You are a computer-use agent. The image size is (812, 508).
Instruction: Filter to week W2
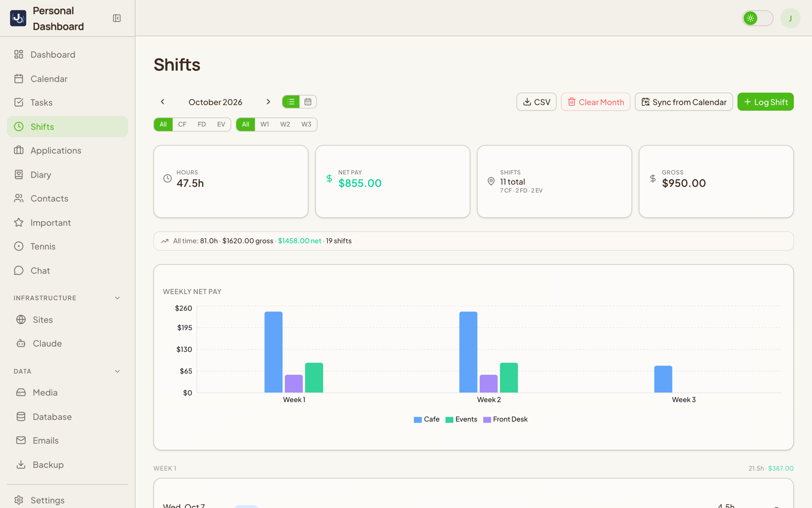click(x=285, y=124)
